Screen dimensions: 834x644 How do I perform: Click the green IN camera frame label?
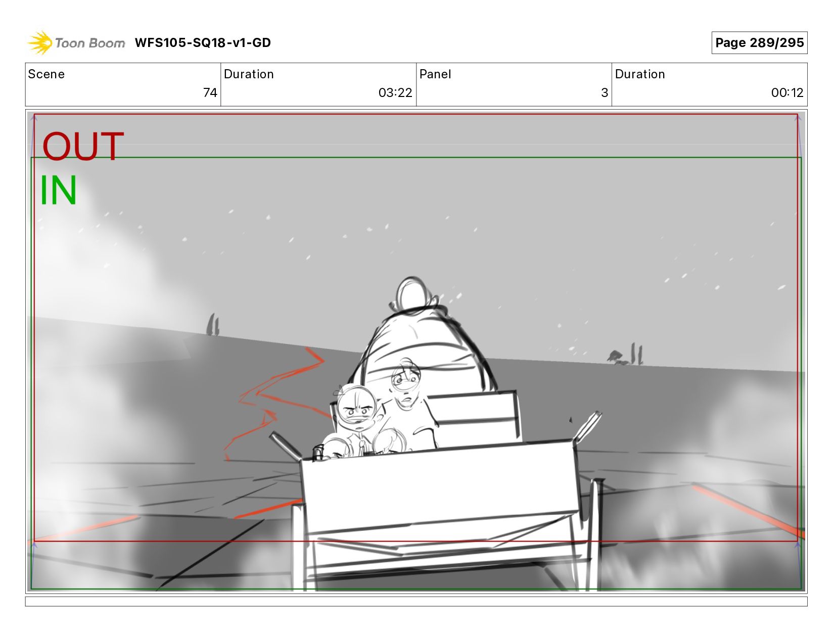pyautogui.click(x=58, y=190)
